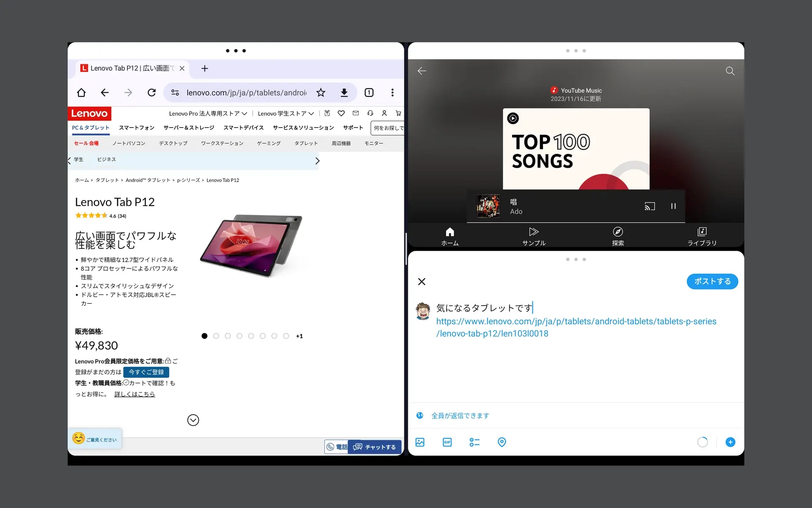Create a poll in the post composer
This screenshot has height=508, width=812.
[475, 442]
